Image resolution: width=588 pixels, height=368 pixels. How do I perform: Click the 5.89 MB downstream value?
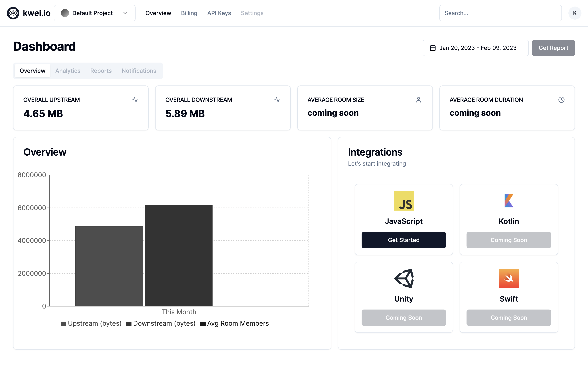[x=185, y=114]
